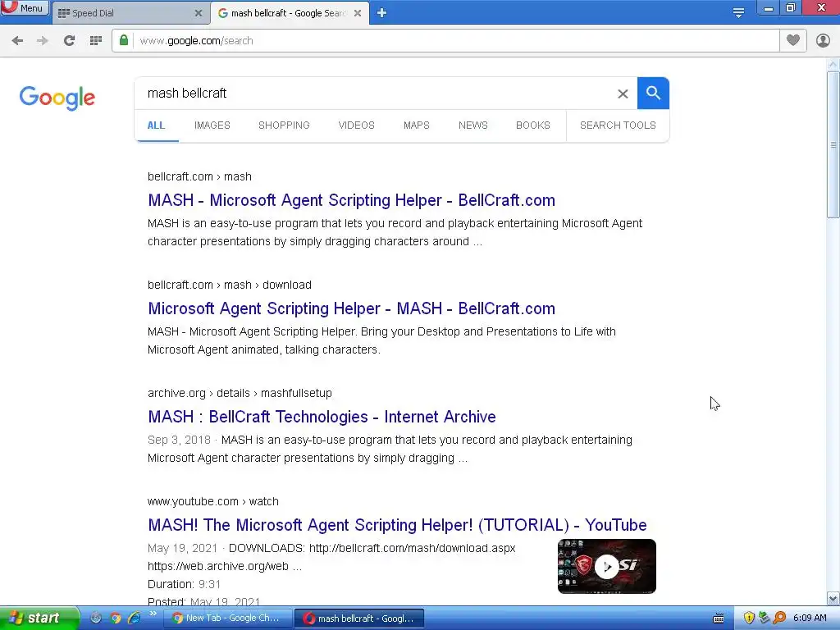Click www.youtube.com › watch breadcrumb
Image resolution: width=840 pixels, height=630 pixels.
[x=213, y=501]
